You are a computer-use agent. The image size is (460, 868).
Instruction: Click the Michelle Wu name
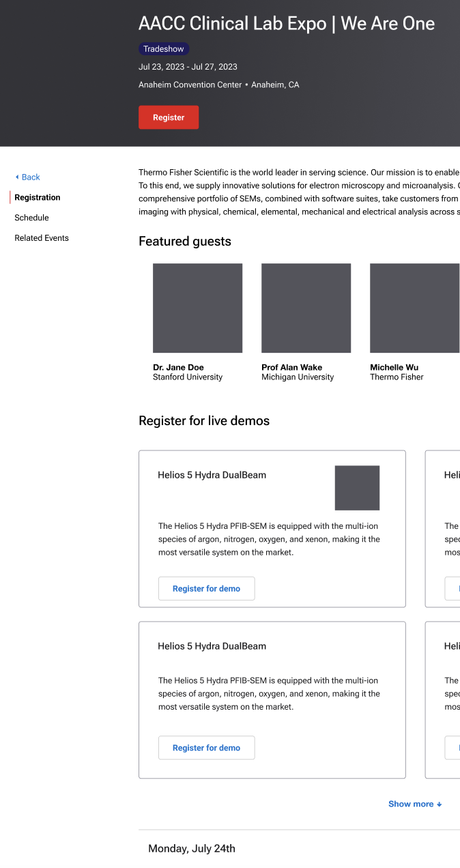[394, 367]
